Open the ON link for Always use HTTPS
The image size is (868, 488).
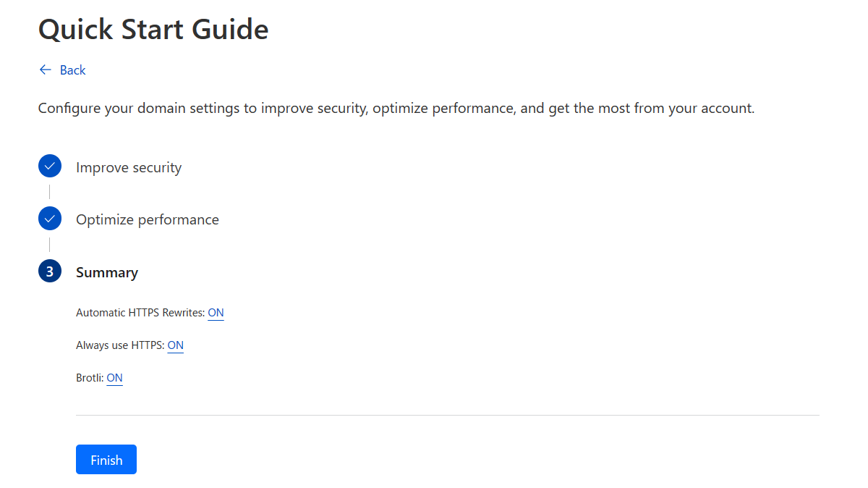pyautogui.click(x=175, y=345)
